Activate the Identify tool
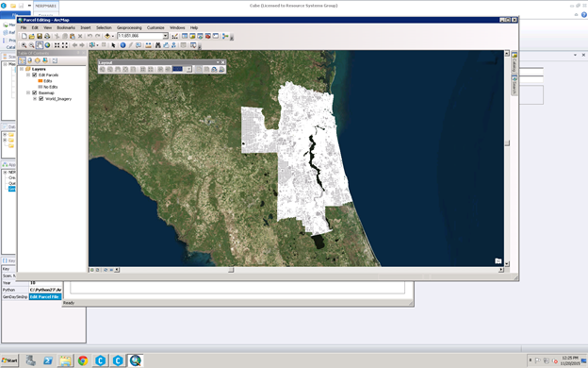The image size is (588, 368). tap(122, 45)
